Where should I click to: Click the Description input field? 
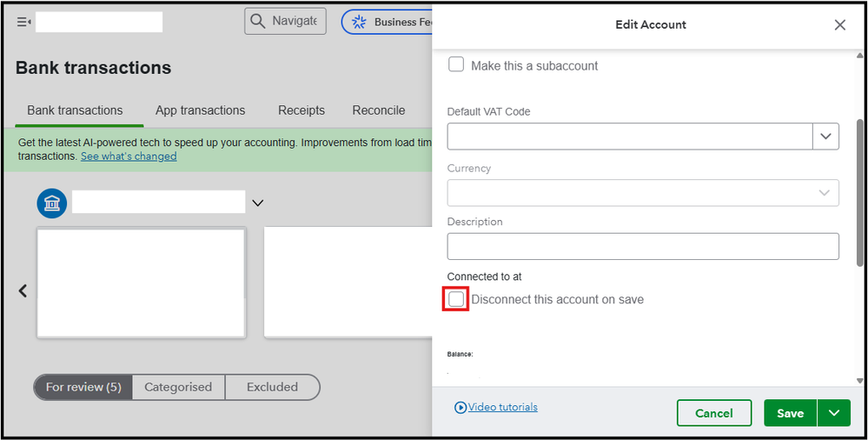[x=643, y=246]
